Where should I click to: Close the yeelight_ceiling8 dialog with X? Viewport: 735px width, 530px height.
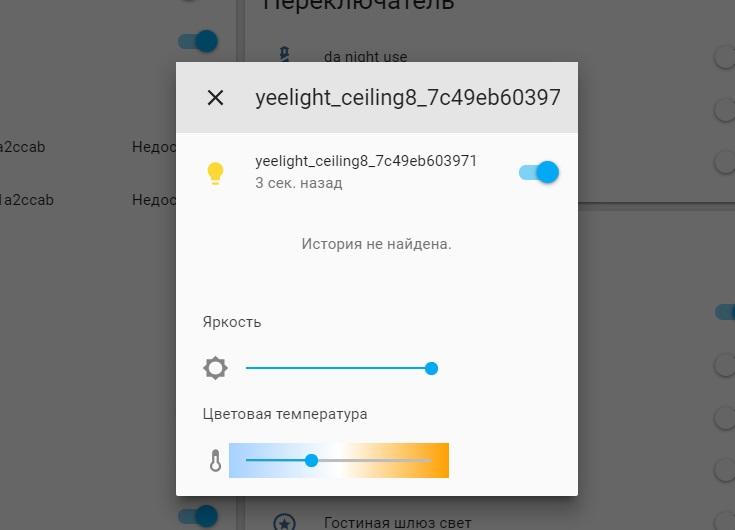click(215, 97)
